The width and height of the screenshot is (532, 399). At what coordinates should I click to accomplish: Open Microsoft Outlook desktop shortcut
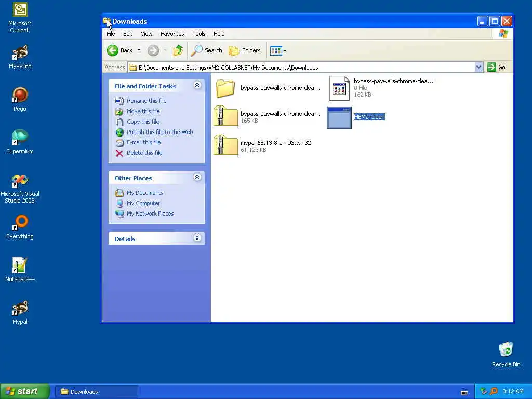coord(20,18)
